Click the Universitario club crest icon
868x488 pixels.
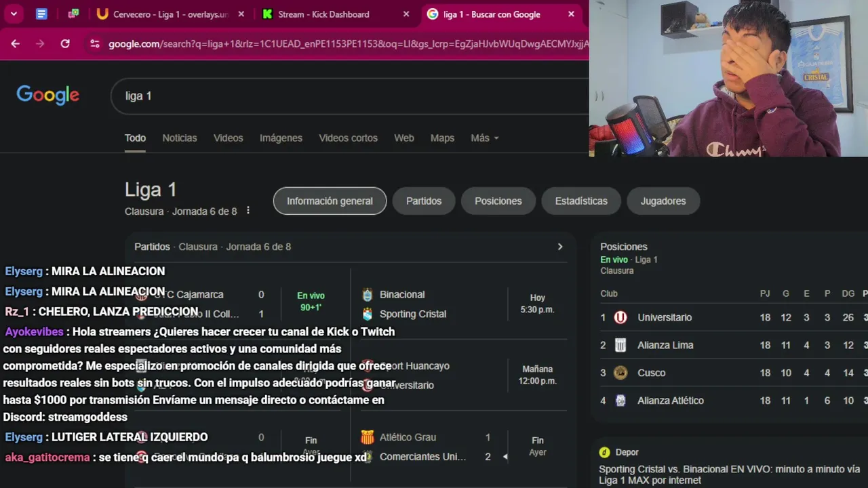click(x=620, y=317)
